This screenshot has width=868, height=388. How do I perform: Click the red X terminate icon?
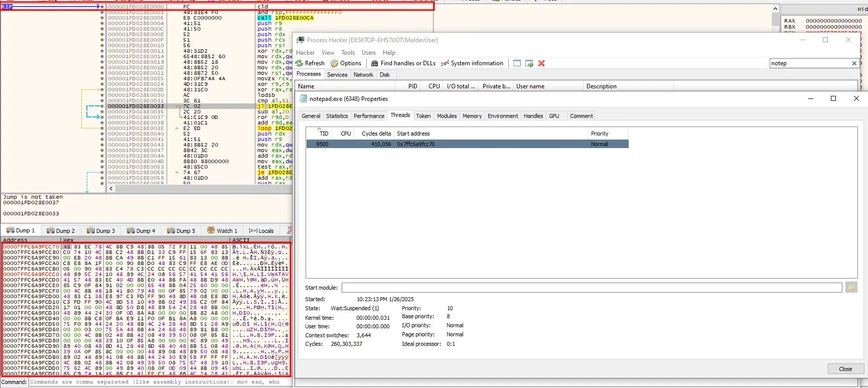coord(541,63)
